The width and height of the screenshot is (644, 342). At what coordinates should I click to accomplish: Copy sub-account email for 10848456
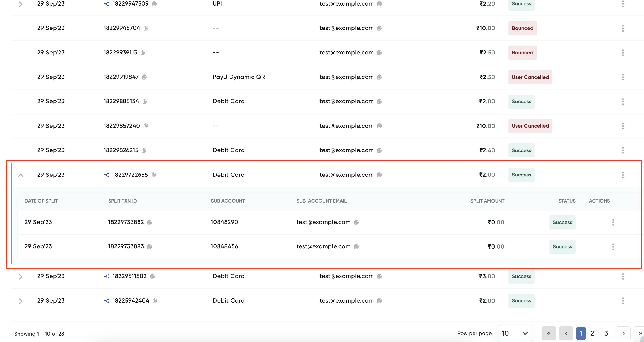point(356,246)
